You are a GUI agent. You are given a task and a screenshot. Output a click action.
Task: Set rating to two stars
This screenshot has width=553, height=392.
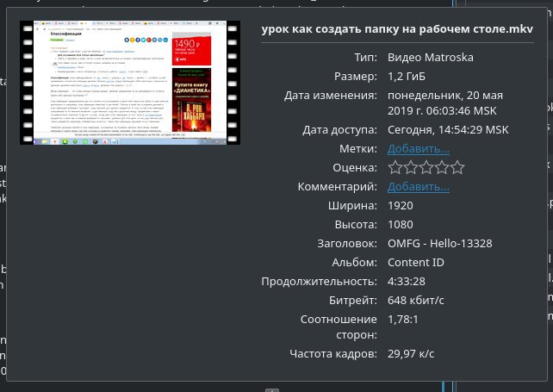[x=411, y=168]
